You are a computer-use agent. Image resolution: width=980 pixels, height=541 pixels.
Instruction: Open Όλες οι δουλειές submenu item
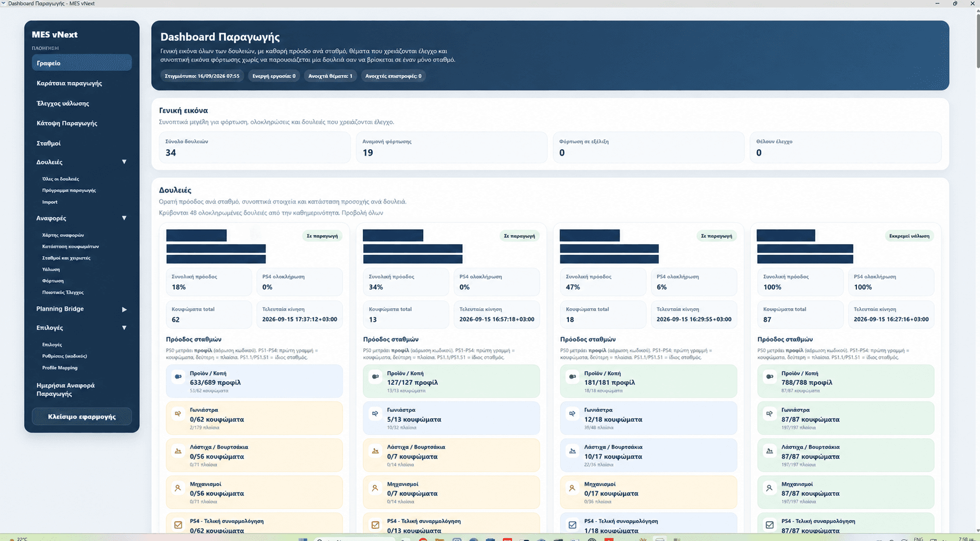click(x=60, y=179)
